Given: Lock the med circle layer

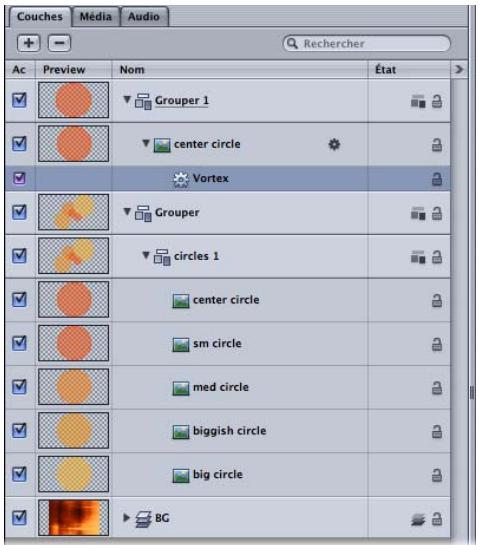Looking at the screenshot, I should [437, 388].
